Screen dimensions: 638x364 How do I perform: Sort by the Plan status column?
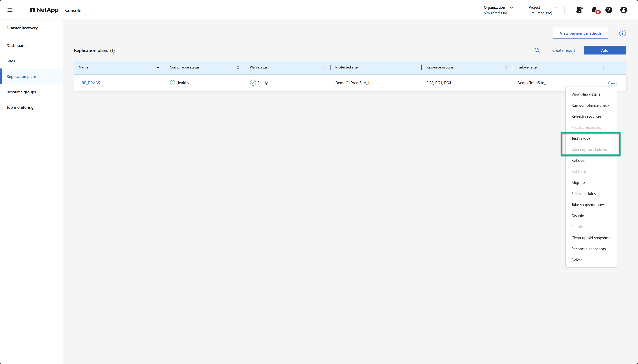click(x=323, y=68)
